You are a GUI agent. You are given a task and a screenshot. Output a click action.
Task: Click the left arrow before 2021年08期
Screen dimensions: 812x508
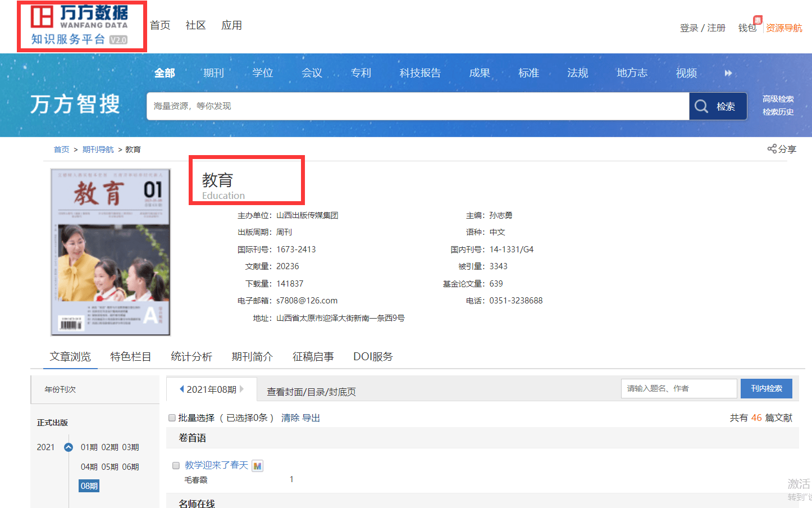(x=182, y=388)
